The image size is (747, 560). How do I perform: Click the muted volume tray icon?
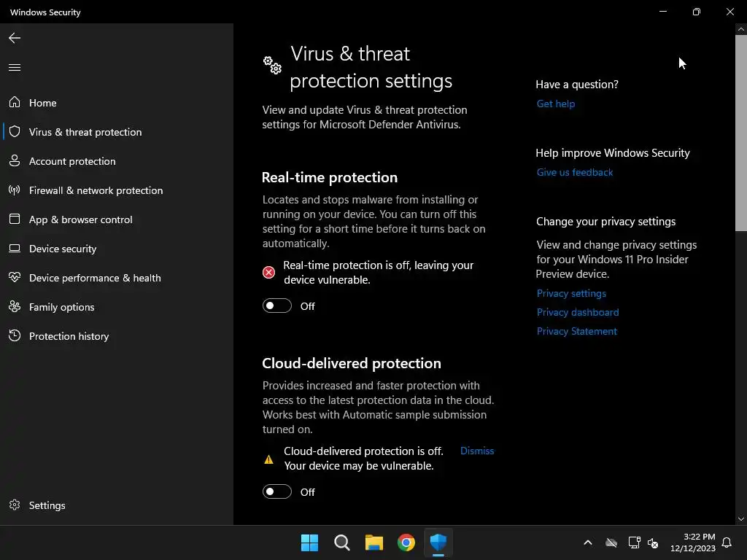tap(653, 542)
